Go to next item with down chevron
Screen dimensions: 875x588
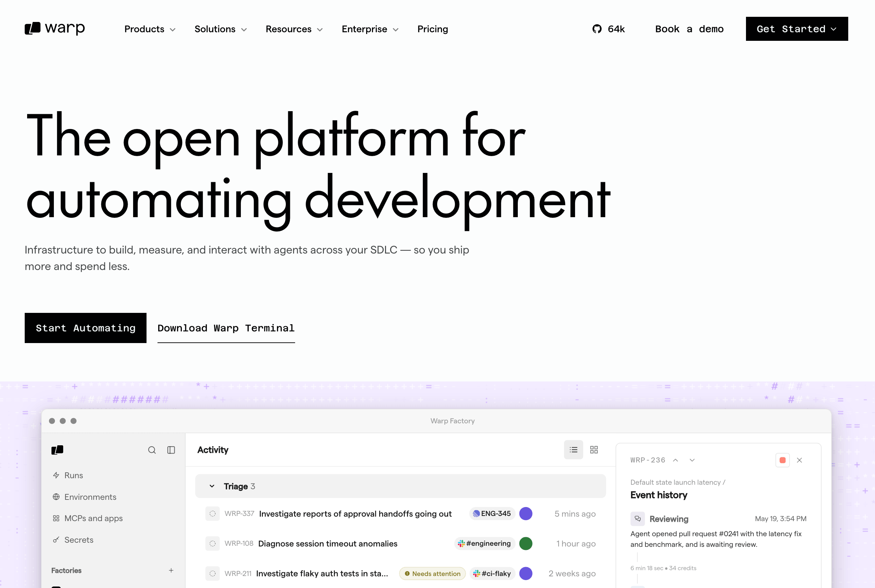[692, 460]
